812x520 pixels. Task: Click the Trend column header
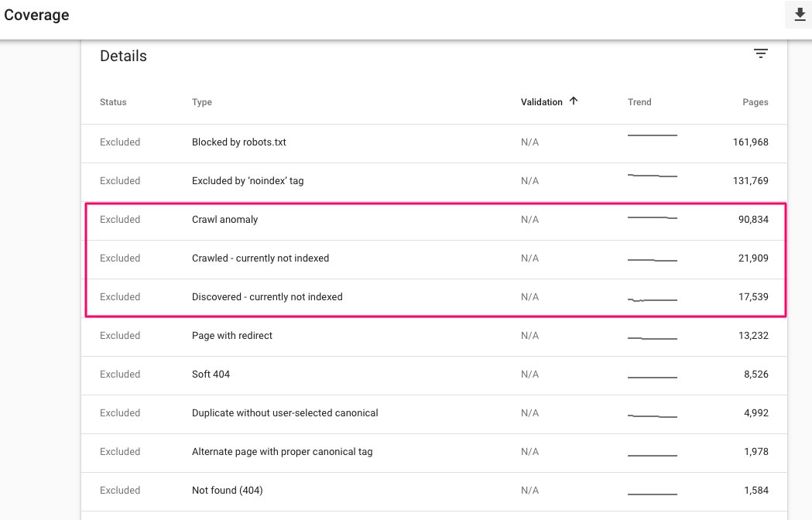point(639,102)
